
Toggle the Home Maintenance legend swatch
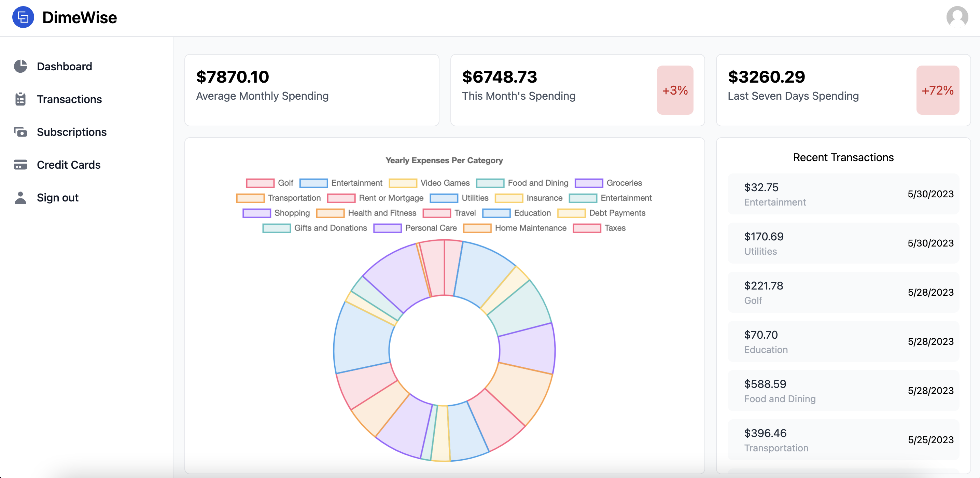[x=477, y=228]
